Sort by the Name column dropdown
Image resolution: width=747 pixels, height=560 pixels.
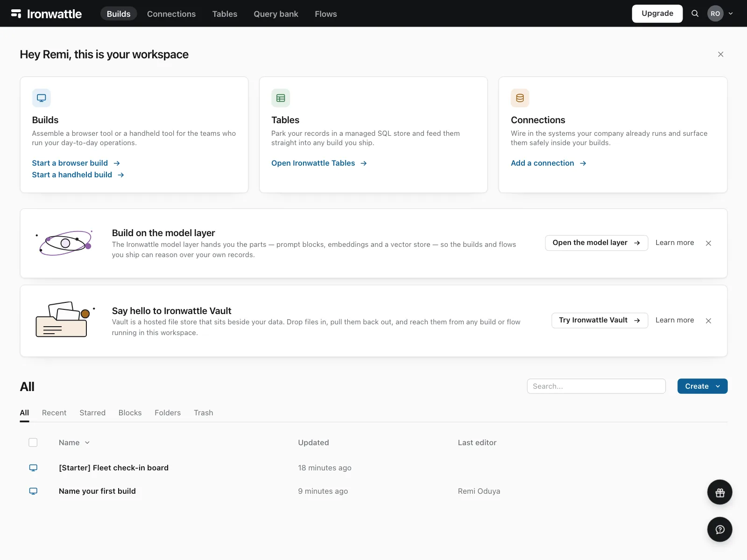click(x=74, y=442)
